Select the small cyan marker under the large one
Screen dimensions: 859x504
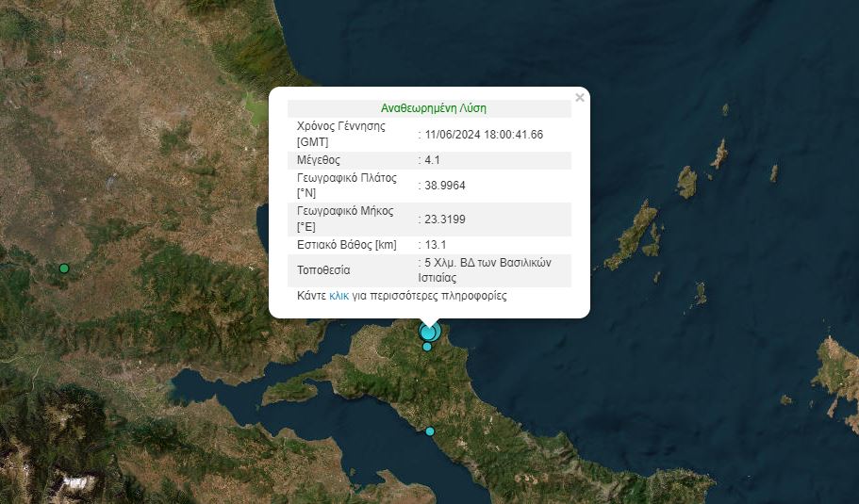(427, 347)
